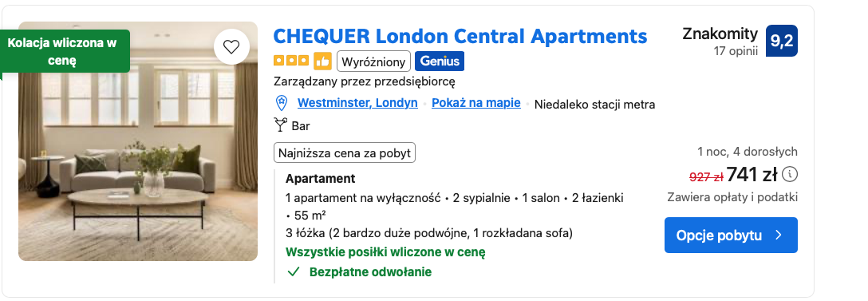Click the Kolacja wliczona w cenę ribbon

[65, 52]
